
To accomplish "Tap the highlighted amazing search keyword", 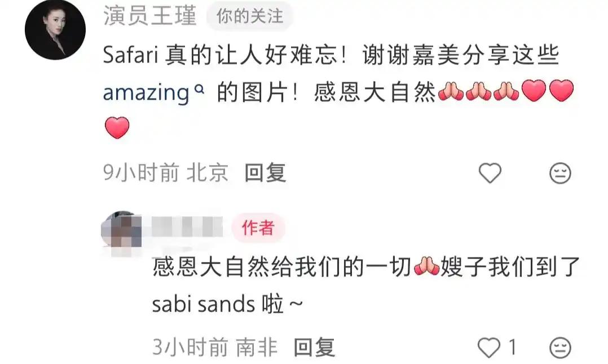I will click(146, 93).
